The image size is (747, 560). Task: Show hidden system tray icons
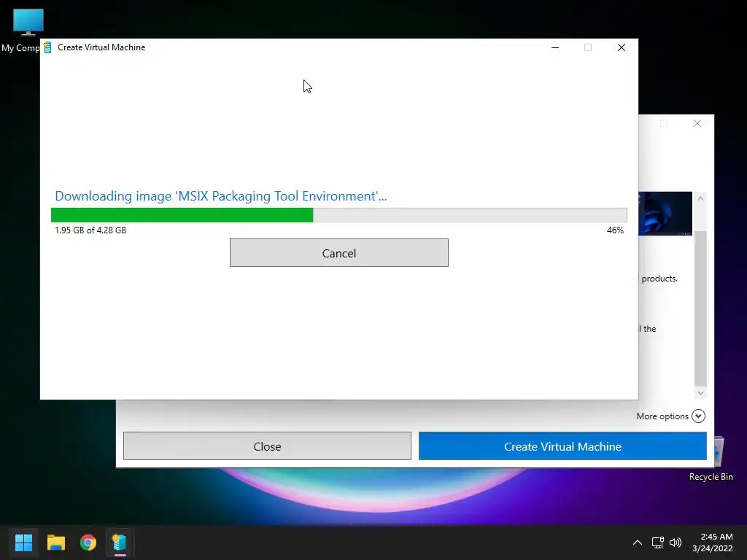point(638,542)
